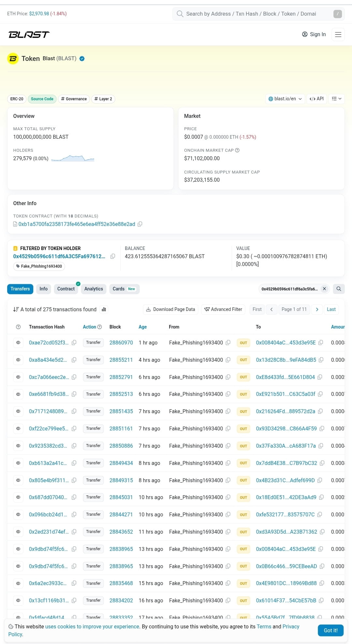
Task: Click the ERC-20 tag
Action: pos(17,99)
